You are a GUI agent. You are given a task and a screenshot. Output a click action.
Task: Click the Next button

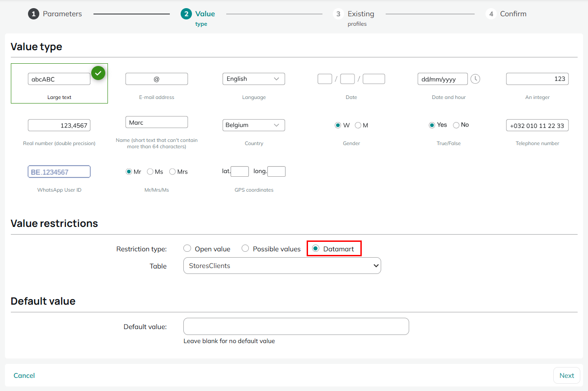567,376
